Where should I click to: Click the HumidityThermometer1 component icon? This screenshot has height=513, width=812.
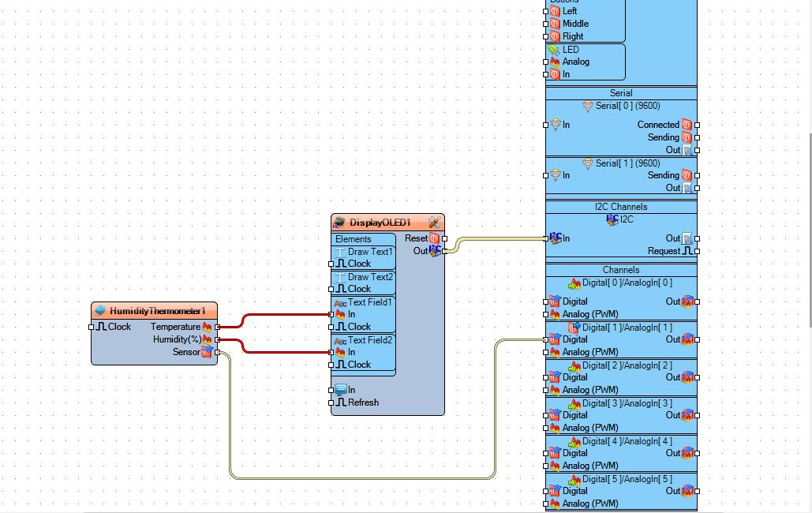coord(100,310)
